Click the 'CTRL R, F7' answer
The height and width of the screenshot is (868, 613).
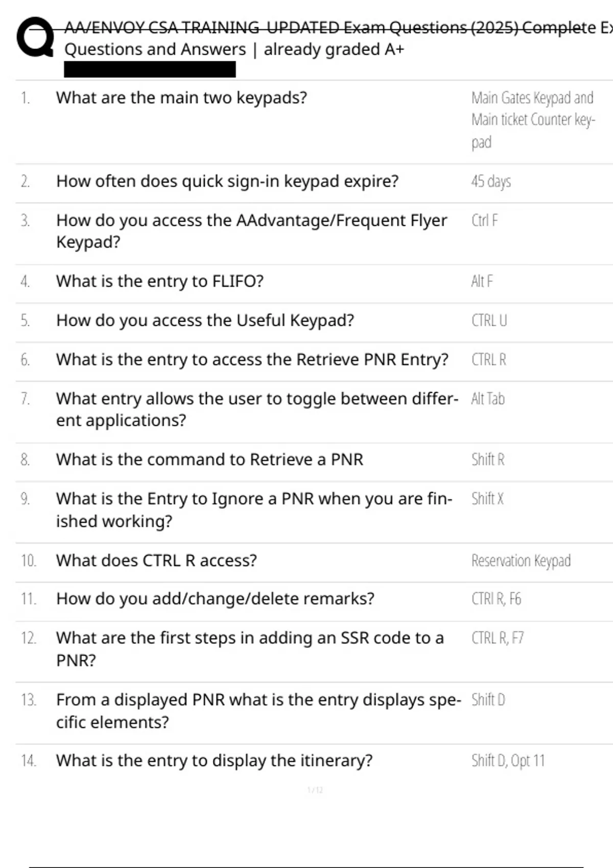tap(497, 638)
